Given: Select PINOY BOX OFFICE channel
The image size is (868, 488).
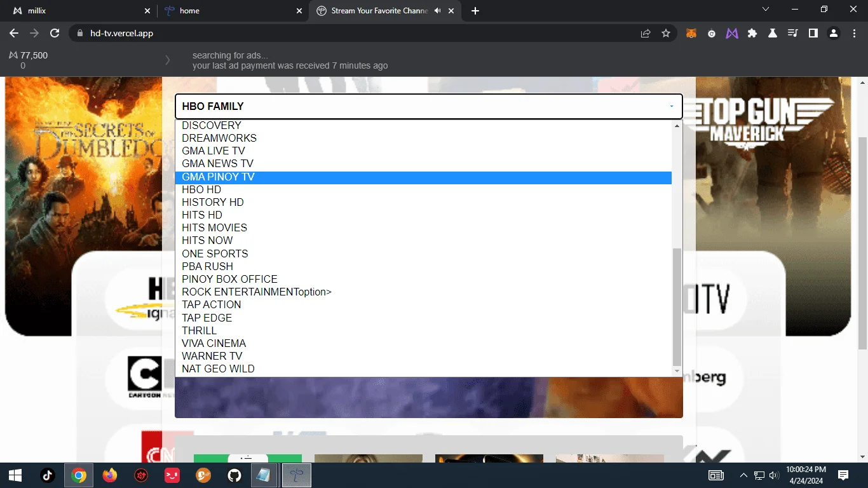Looking at the screenshot, I should click(423, 279).
